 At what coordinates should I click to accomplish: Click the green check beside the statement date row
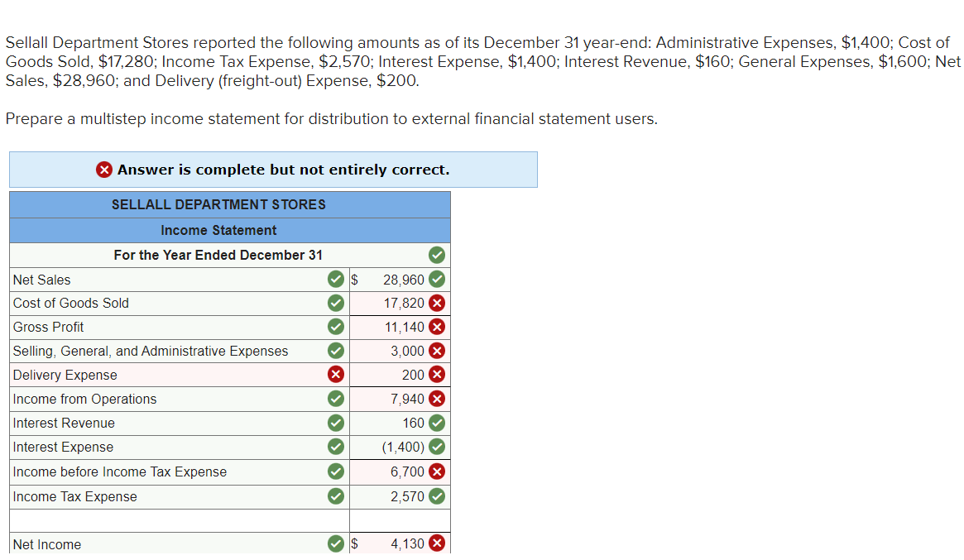coord(437,255)
